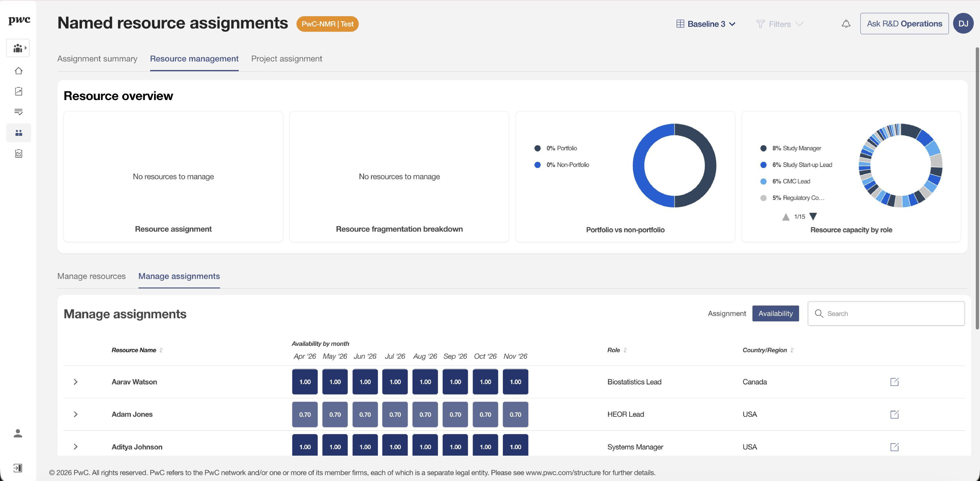Switch to Assignment summary tab
Image resolution: width=980 pixels, height=481 pixels.
(x=97, y=59)
